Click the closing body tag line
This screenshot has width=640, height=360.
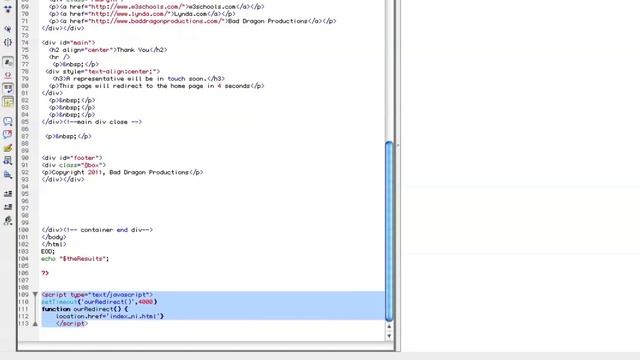click(x=54, y=237)
